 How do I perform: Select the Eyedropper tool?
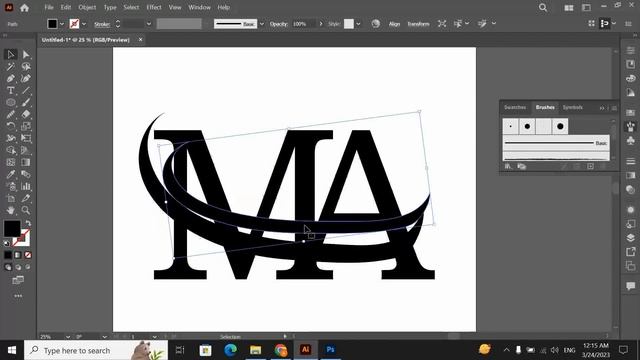11,174
